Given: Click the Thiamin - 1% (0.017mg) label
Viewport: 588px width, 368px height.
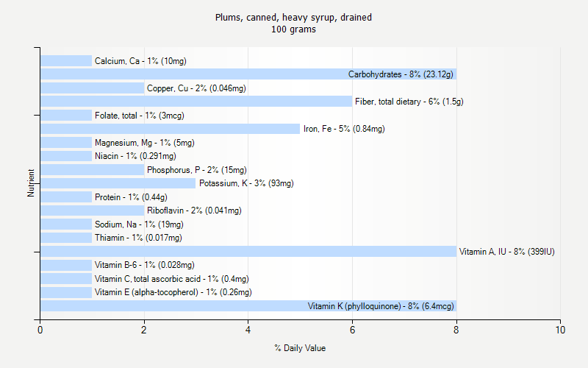Looking at the screenshot, I should point(138,238).
